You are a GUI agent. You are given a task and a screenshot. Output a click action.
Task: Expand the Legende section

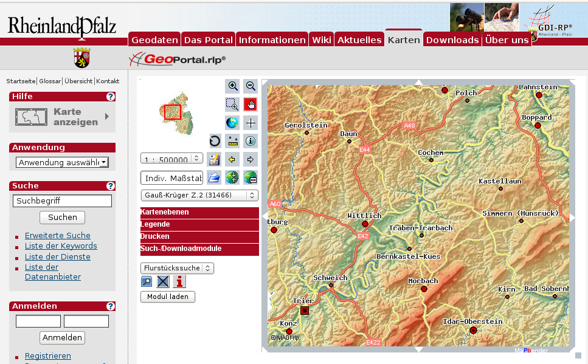[x=199, y=225]
